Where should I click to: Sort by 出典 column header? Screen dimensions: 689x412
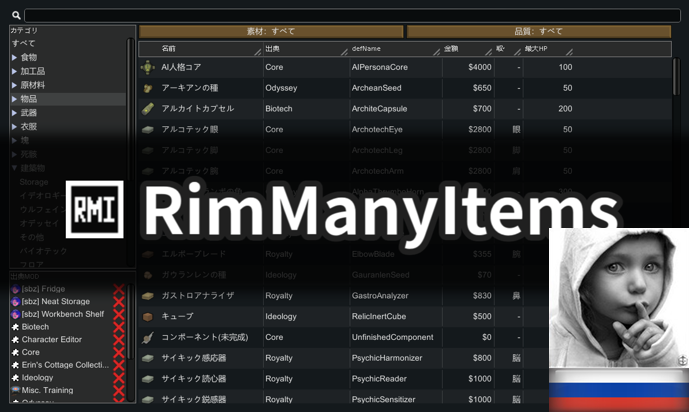272,49
